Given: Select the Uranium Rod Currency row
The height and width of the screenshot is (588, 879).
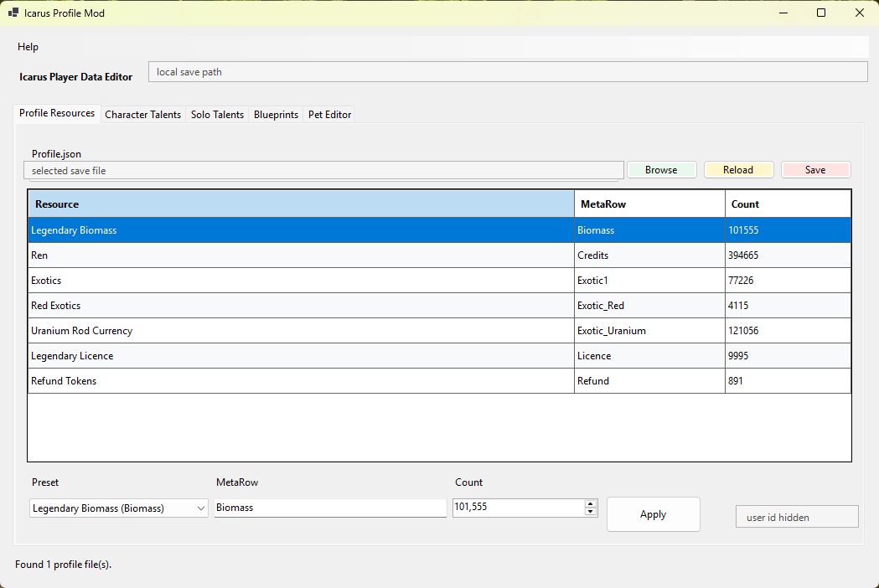Looking at the screenshot, I should [439, 331].
